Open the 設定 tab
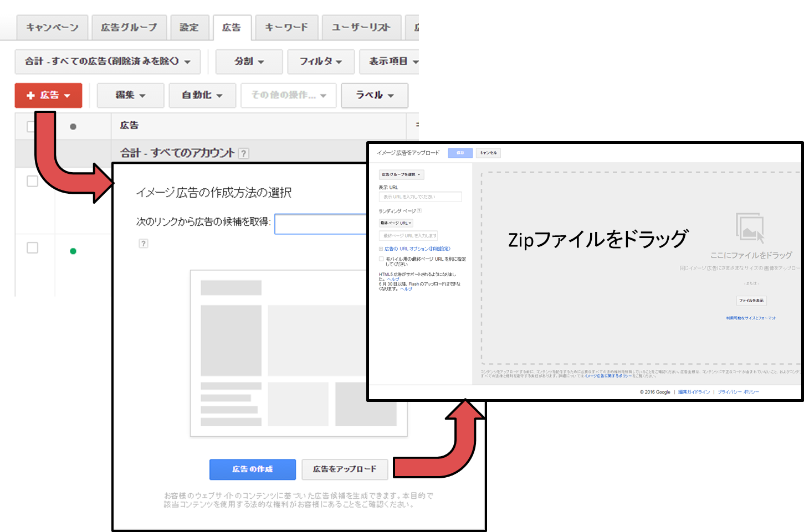The height and width of the screenshot is (532, 804). [x=189, y=27]
